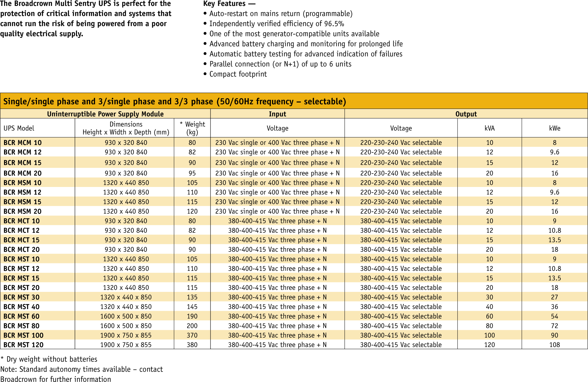
Task: Select the 1900 x 750 x 855 dimensions for MST 100
Action: pos(126,335)
